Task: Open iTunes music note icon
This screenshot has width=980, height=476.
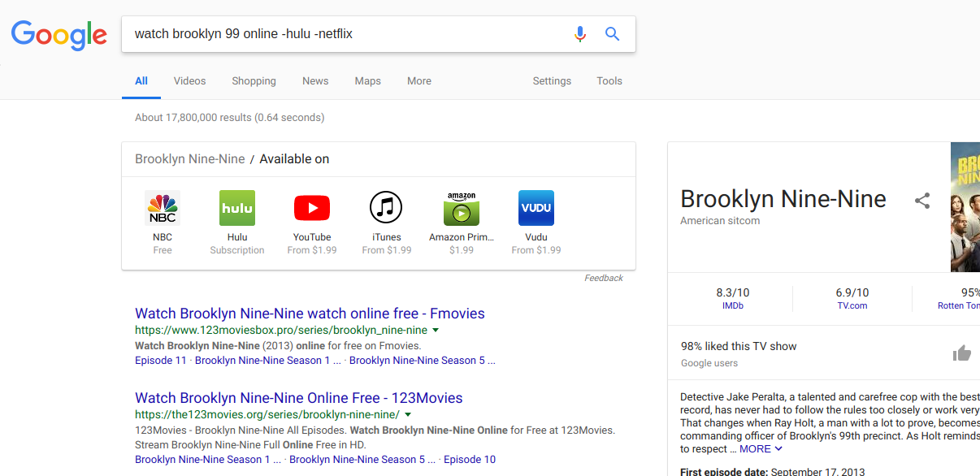Action: tap(387, 208)
